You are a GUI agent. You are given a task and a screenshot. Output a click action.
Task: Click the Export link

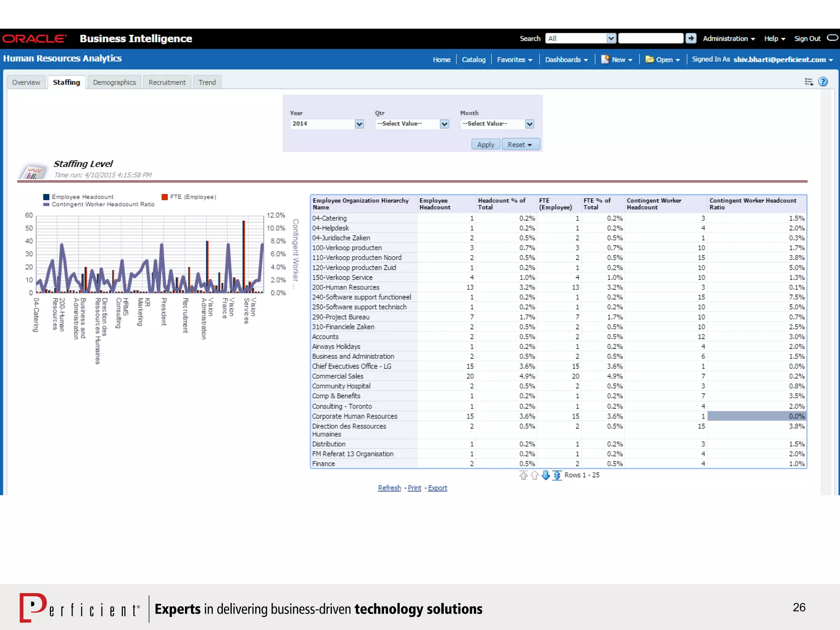coord(437,488)
